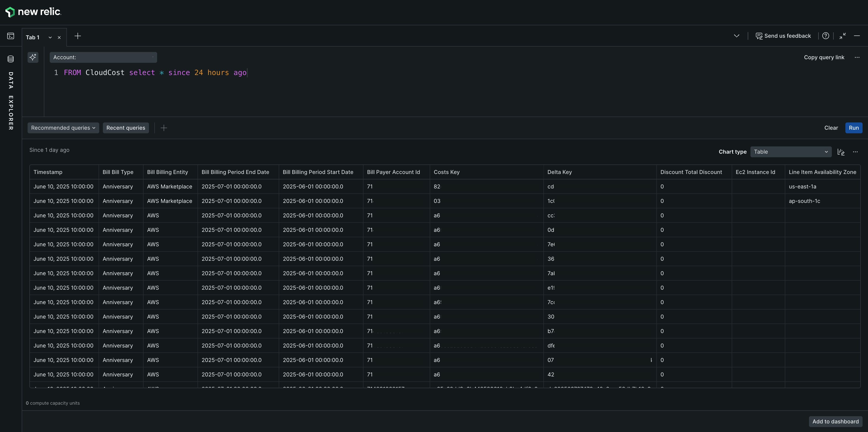Run the CloudCost query

(854, 128)
